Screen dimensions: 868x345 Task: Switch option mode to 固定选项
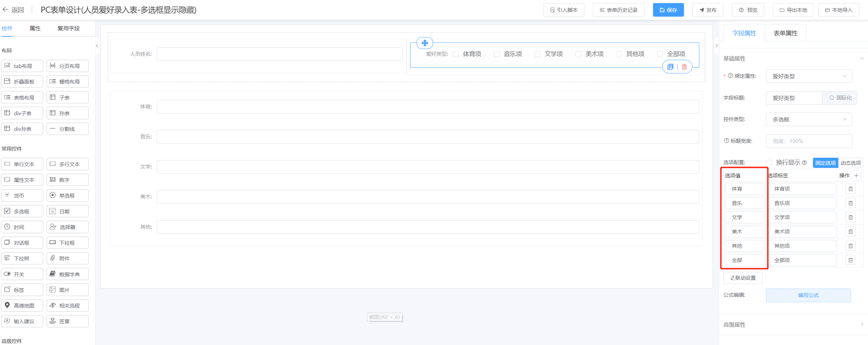(x=825, y=163)
